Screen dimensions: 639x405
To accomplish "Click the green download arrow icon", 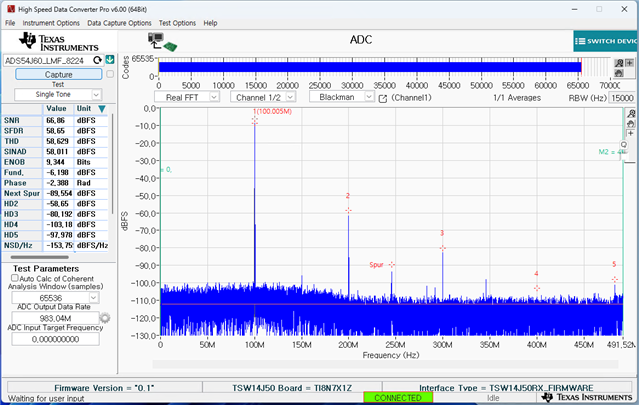I will [110, 60].
